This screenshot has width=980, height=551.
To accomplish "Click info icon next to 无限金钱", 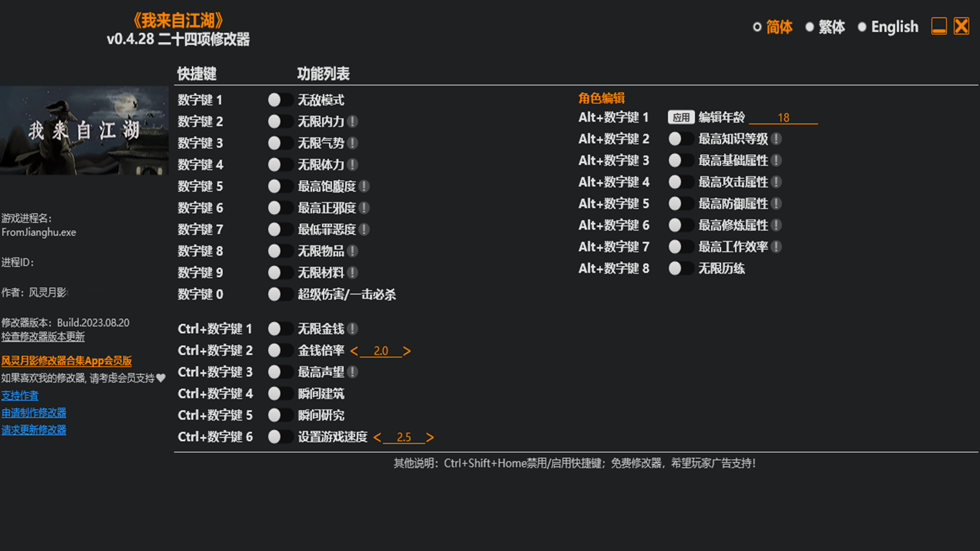I will [x=353, y=329].
